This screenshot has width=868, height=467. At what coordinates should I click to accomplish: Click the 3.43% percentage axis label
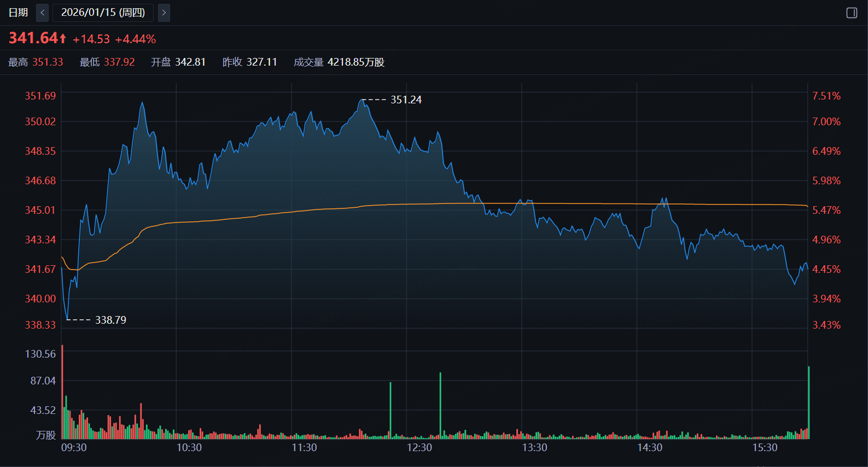coord(826,325)
